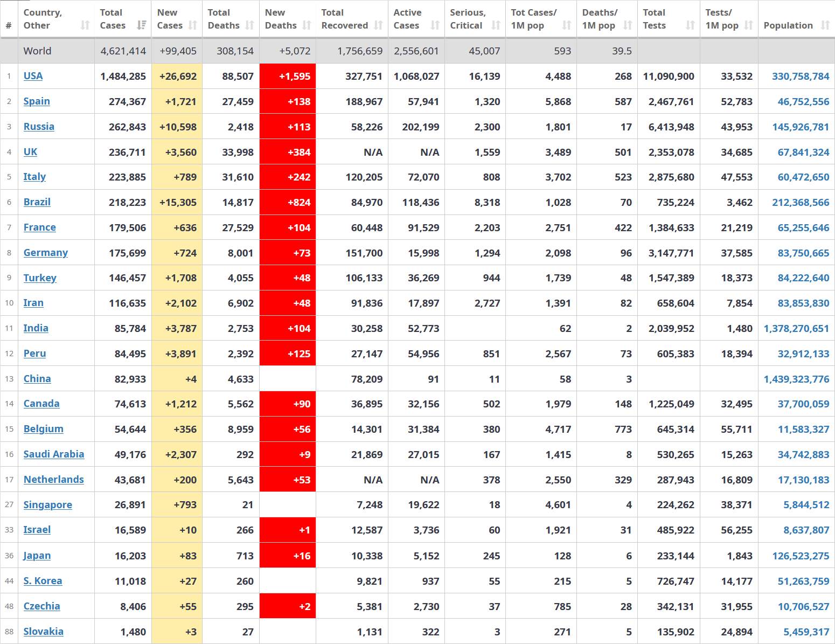This screenshot has height=644, width=835.
Task: Sort table by Total Recovered arrow icon
Action: click(x=378, y=25)
